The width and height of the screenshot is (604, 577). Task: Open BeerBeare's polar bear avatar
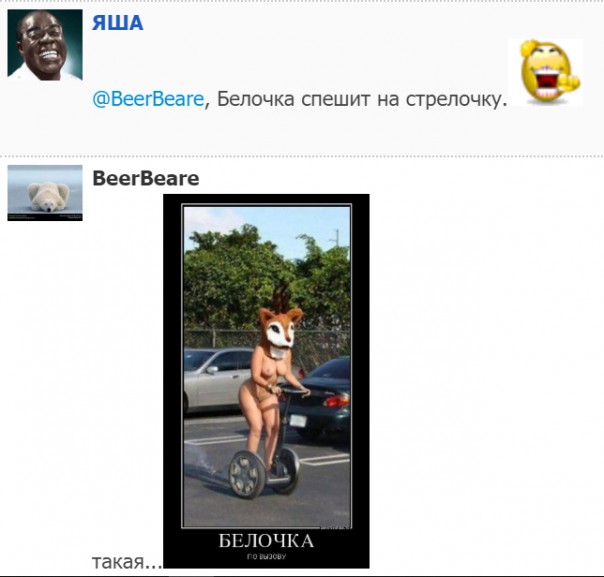45,193
